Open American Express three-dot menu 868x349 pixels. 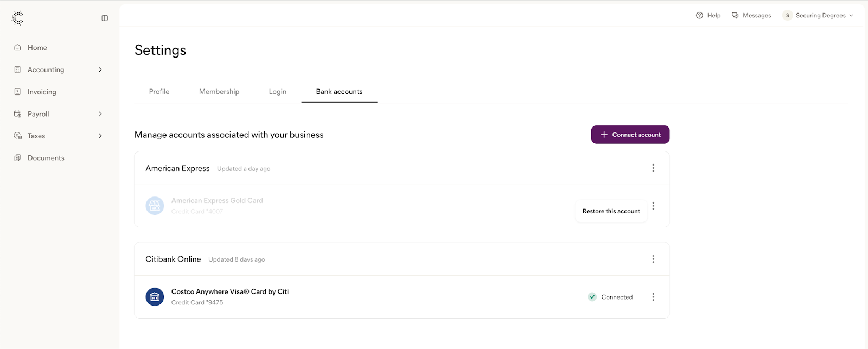tap(653, 168)
